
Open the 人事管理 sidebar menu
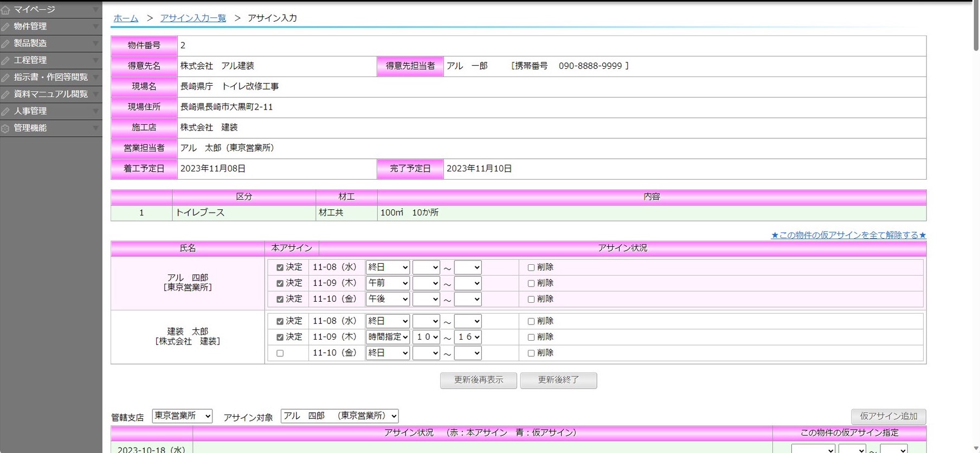click(51, 111)
